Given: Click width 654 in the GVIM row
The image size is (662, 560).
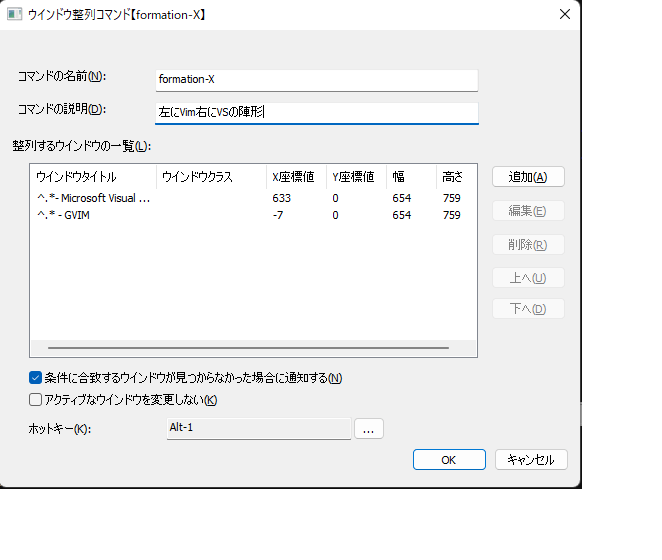Looking at the screenshot, I should tap(402, 215).
